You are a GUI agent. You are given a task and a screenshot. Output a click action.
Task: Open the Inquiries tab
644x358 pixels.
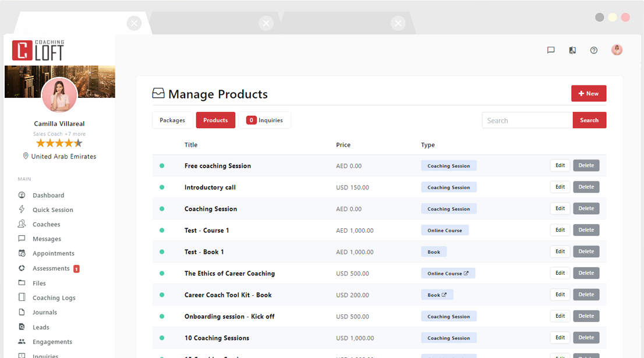pos(264,120)
